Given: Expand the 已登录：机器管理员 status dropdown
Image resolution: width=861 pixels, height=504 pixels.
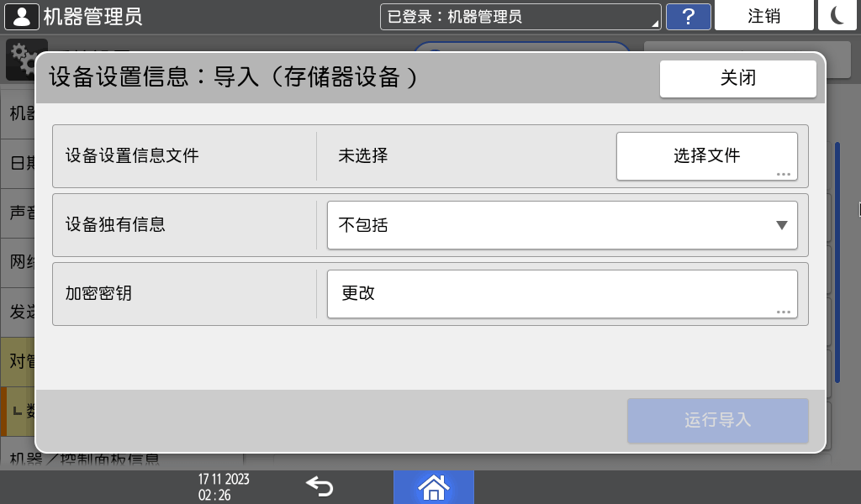Looking at the screenshot, I should click(520, 15).
